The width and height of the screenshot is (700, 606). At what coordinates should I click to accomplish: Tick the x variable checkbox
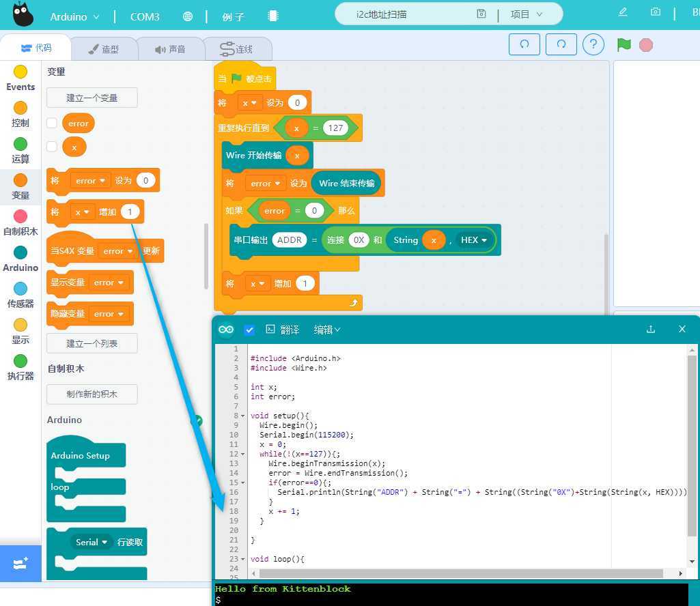click(x=52, y=147)
